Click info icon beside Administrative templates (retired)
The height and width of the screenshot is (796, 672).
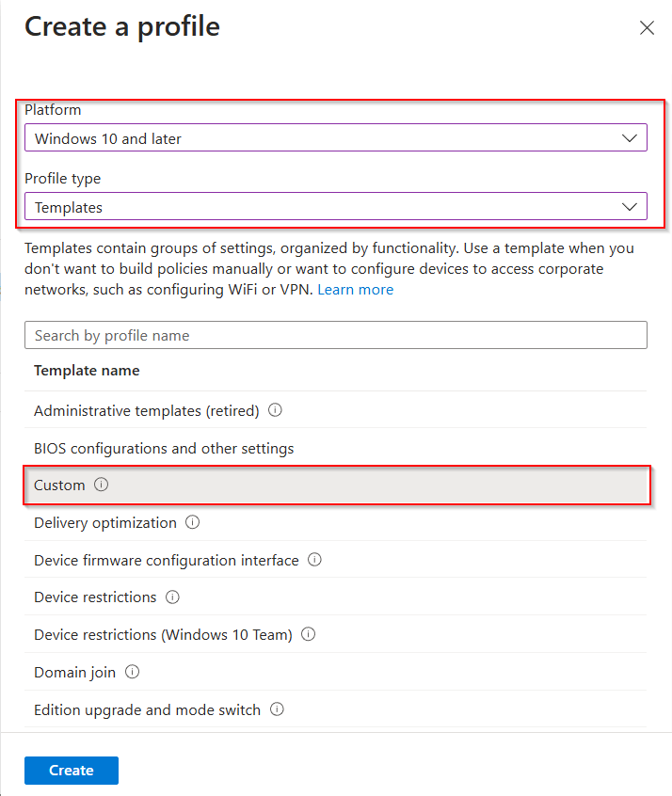pyautogui.click(x=276, y=410)
